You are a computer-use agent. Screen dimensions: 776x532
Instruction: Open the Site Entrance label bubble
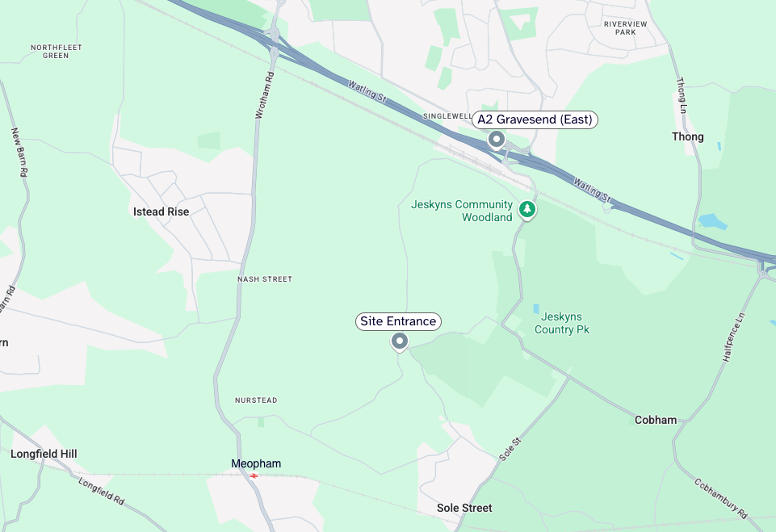pyautogui.click(x=398, y=321)
